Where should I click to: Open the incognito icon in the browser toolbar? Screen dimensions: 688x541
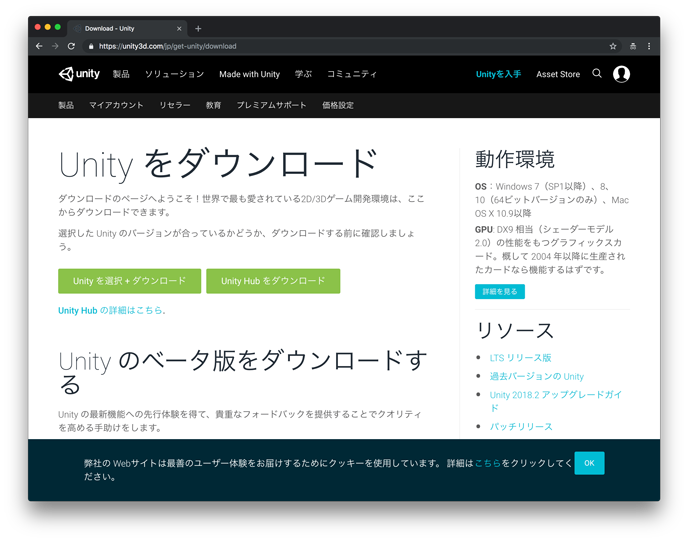tap(633, 46)
